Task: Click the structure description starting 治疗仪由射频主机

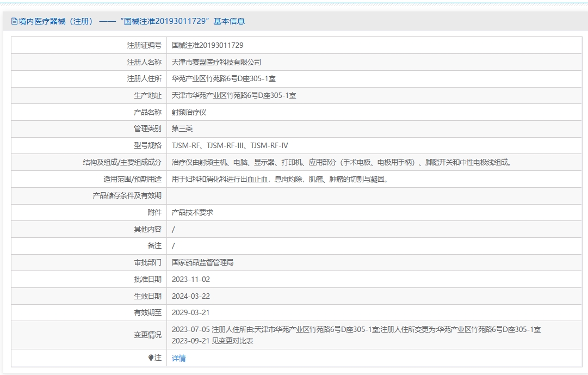Action: pos(342,162)
